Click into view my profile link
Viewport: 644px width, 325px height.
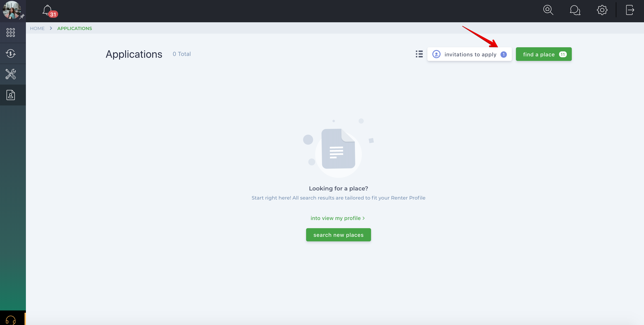pyautogui.click(x=338, y=218)
